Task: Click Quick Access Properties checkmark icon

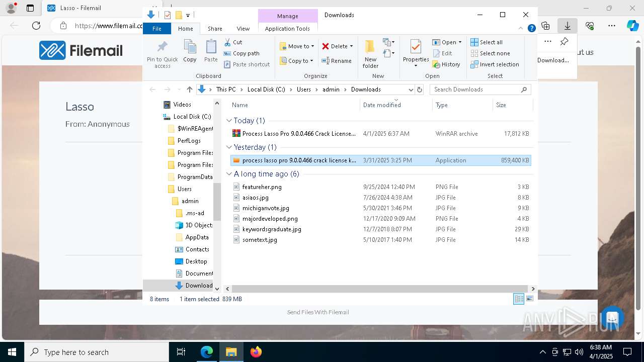Action: pyautogui.click(x=168, y=15)
